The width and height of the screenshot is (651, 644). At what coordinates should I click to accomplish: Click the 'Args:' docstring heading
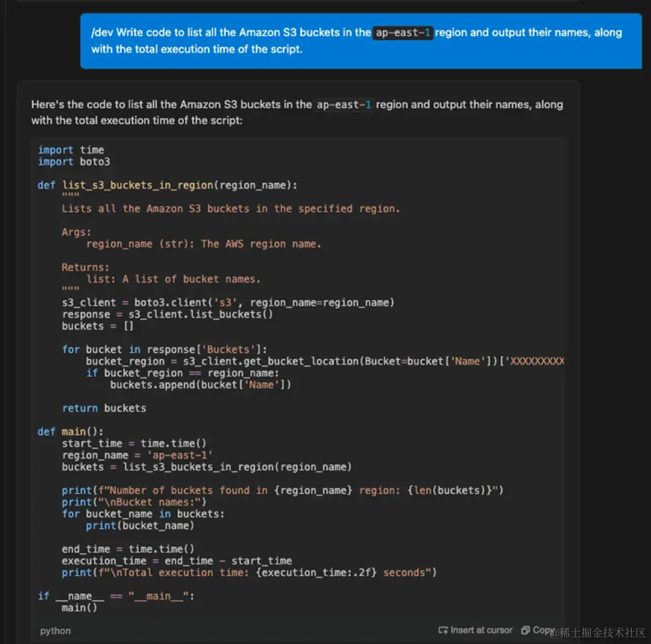(76, 233)
